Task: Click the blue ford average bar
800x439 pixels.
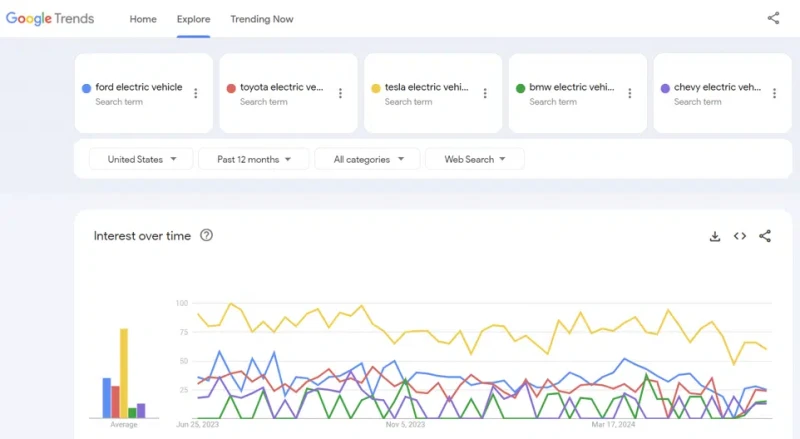Action: tap(107, 398)
